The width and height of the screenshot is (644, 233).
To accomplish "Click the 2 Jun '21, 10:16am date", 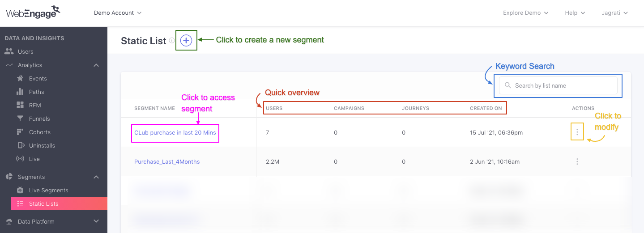I will pos(495,162).
